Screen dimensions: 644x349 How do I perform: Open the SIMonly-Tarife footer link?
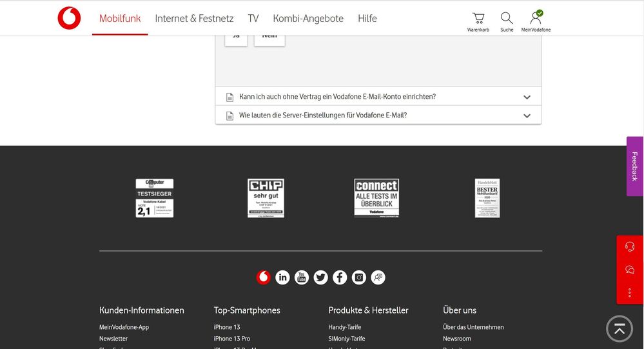(x=347, y=339)
